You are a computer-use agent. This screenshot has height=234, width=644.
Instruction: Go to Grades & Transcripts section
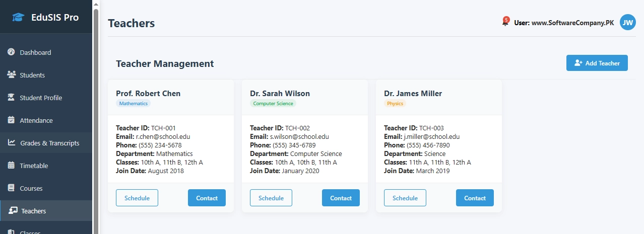coord(49,143)
